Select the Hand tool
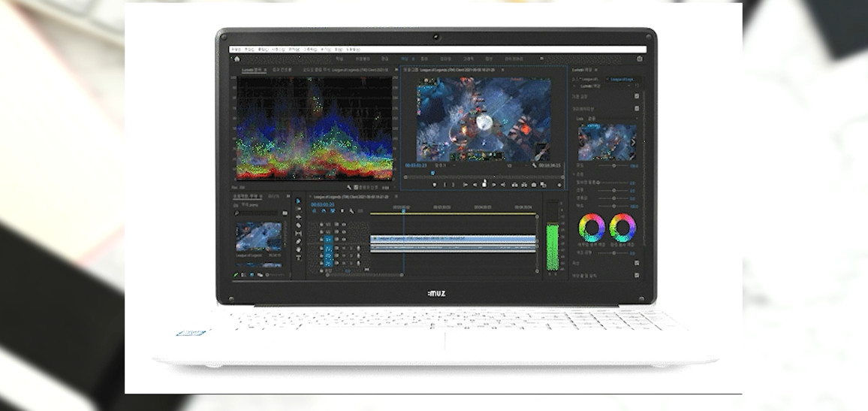The width and height of the screenshot is (868, 411). pyautogui.click(x=298, y=249)
